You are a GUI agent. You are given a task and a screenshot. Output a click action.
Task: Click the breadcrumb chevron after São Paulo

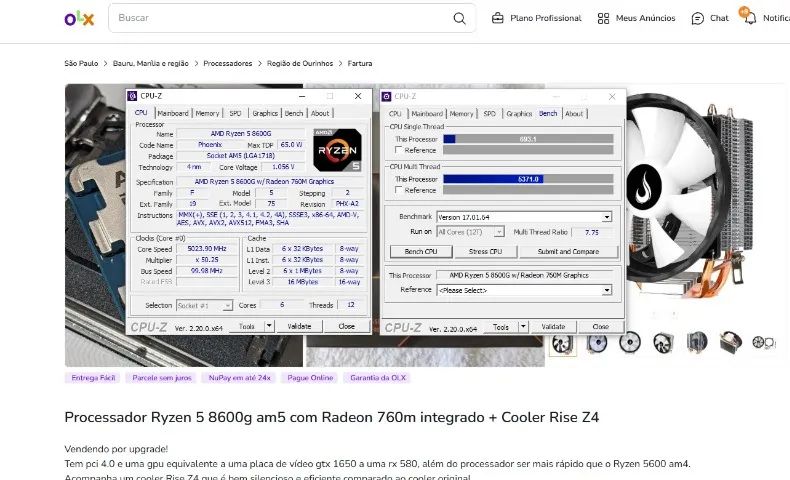coord(105,63)
